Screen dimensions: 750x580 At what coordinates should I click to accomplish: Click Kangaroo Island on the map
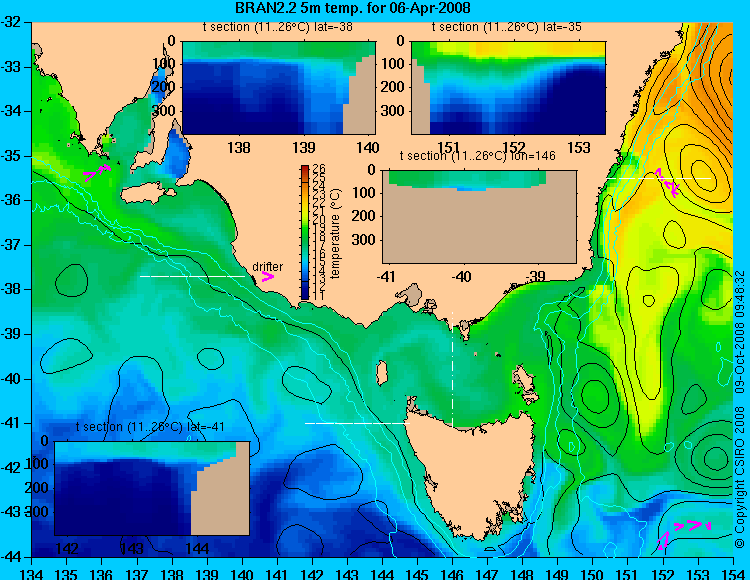[148, 193]
